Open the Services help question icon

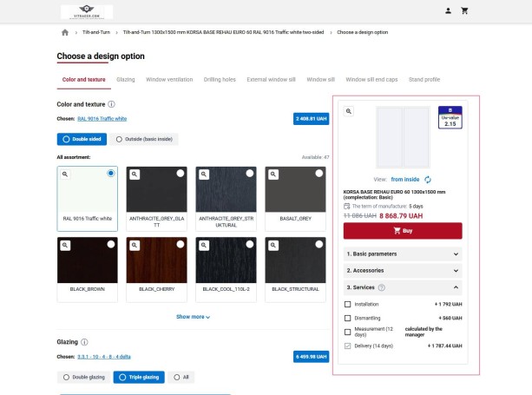382,287
